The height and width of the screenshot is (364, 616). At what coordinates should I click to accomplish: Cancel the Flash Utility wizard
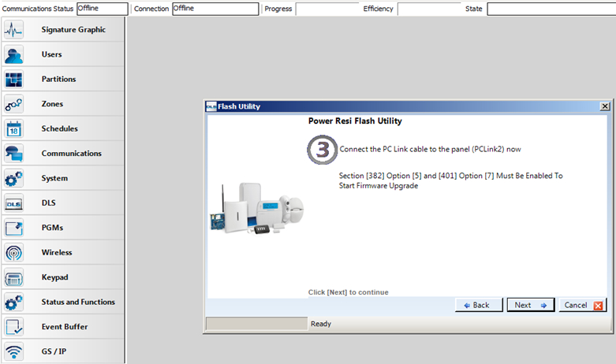(x=582, y=305)
